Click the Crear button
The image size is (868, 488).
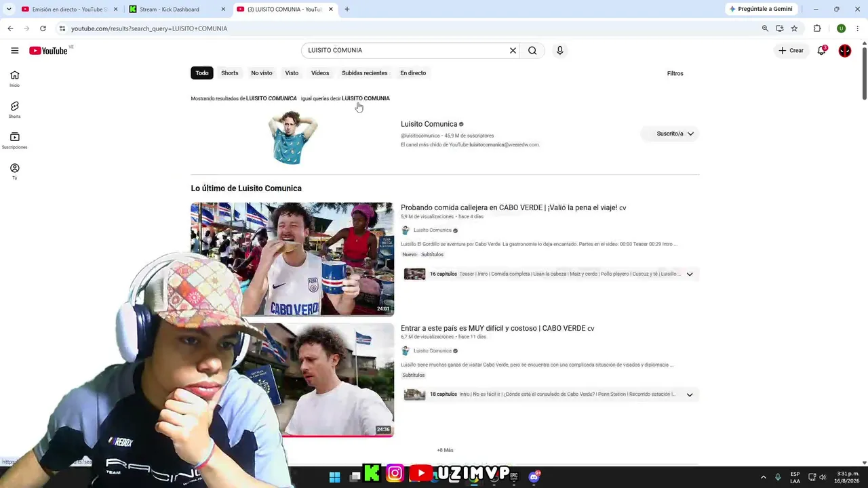[791, 50]
